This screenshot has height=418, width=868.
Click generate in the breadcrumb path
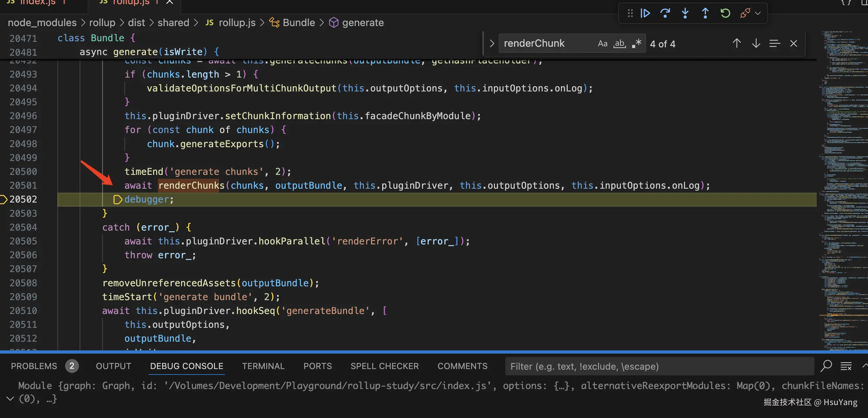pyautogui.click(x=362, y=23)
